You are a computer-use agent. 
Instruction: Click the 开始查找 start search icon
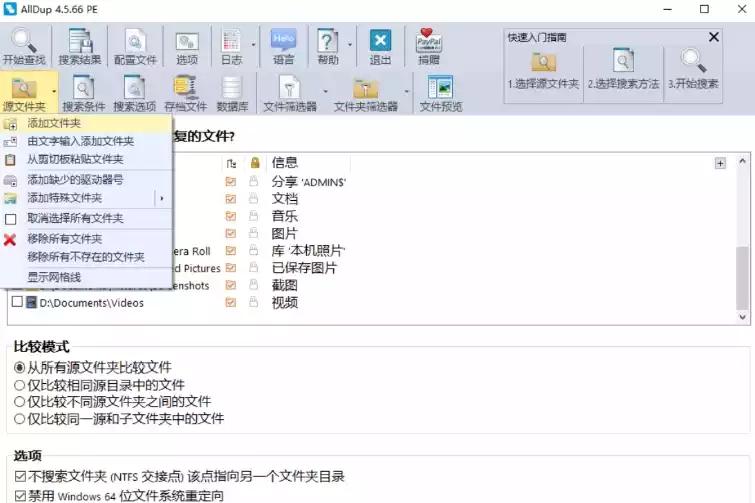pyautogui.click(x=24, y=46)
